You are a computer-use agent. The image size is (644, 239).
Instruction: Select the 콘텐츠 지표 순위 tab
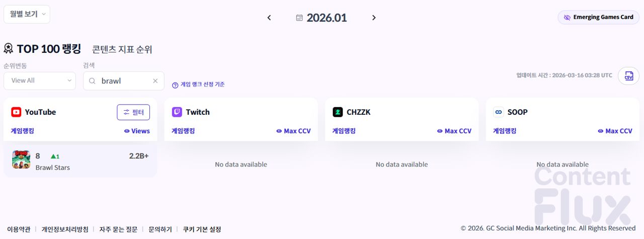122,49
